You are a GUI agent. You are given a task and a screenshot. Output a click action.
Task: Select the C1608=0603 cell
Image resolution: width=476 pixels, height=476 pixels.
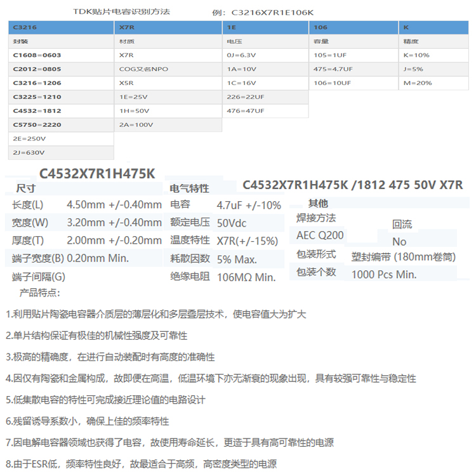coord(61,55)
